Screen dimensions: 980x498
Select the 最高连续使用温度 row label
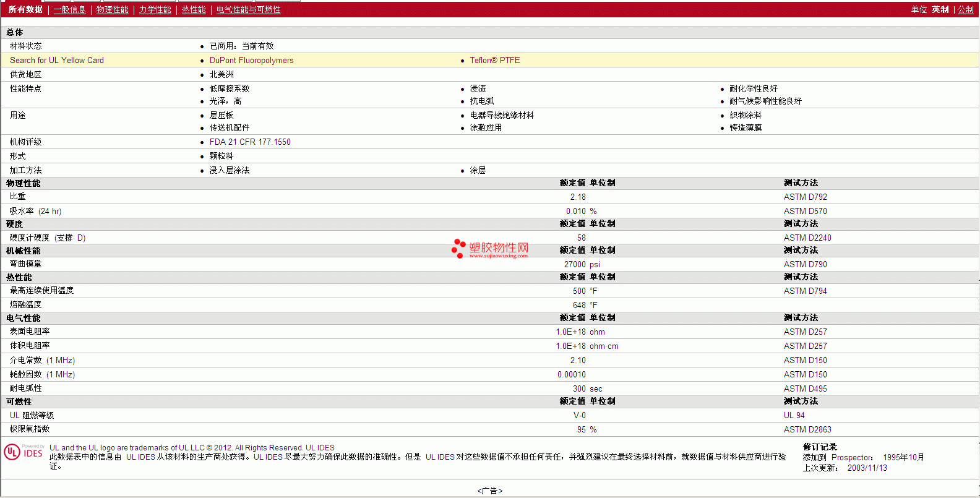click(x=41, y=291)
